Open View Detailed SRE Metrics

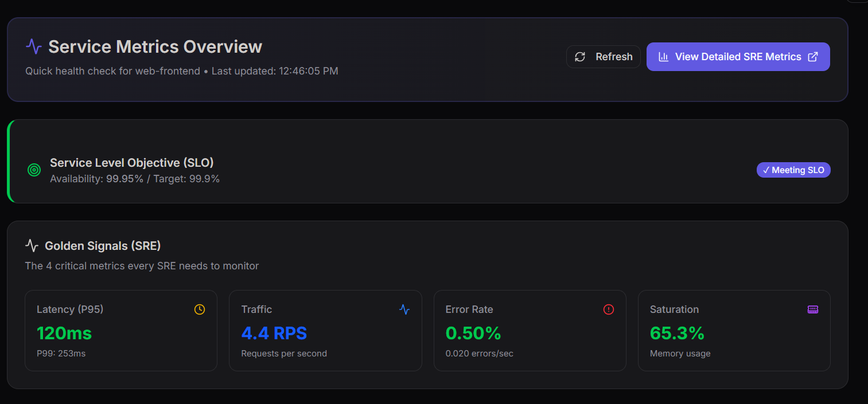738,57
